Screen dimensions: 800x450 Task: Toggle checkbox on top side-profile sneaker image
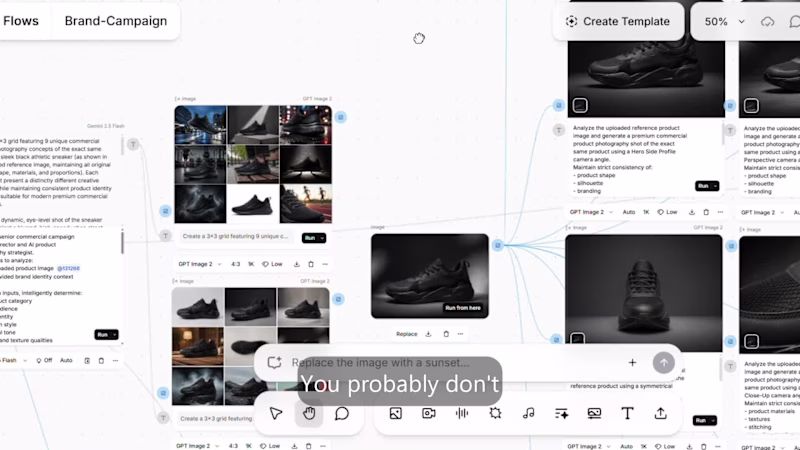tap(580, 106)
